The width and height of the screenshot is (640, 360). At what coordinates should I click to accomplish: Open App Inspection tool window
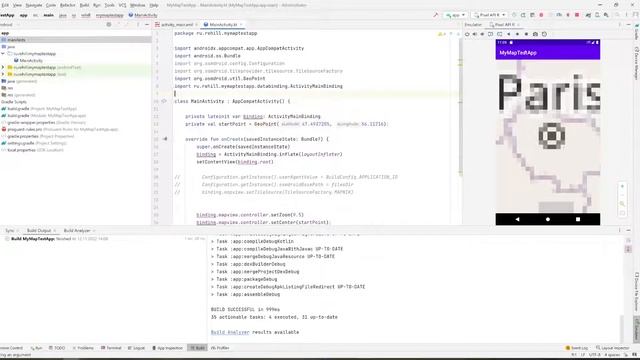point(167,348)
